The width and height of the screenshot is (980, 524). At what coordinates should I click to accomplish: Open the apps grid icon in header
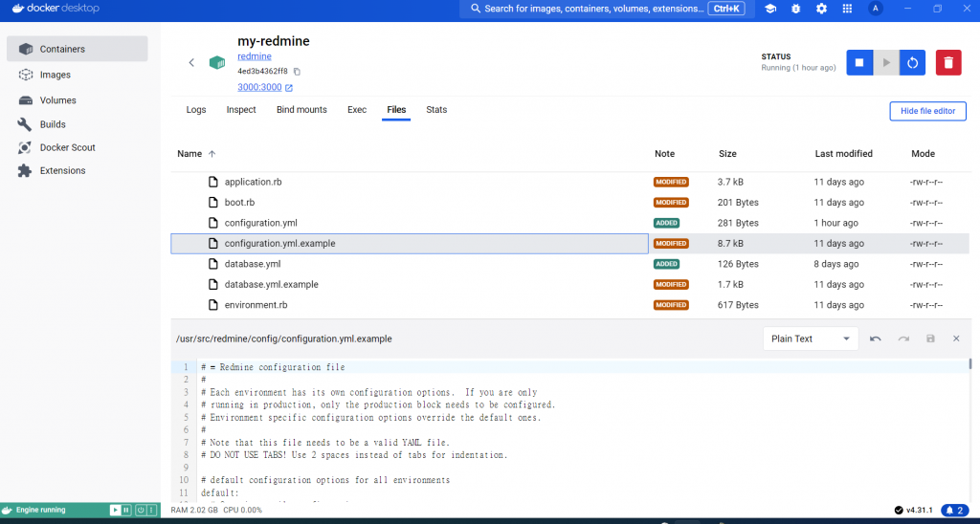pos(847,9)
